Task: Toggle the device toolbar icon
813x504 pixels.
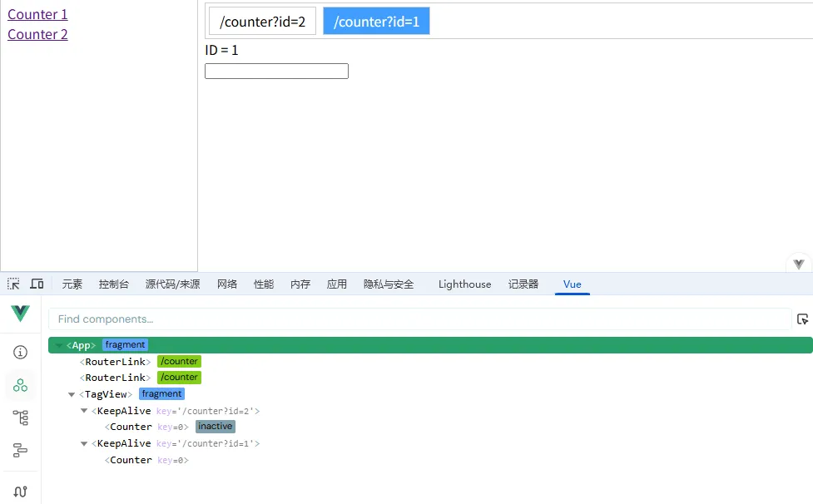Action: (37, 284)
